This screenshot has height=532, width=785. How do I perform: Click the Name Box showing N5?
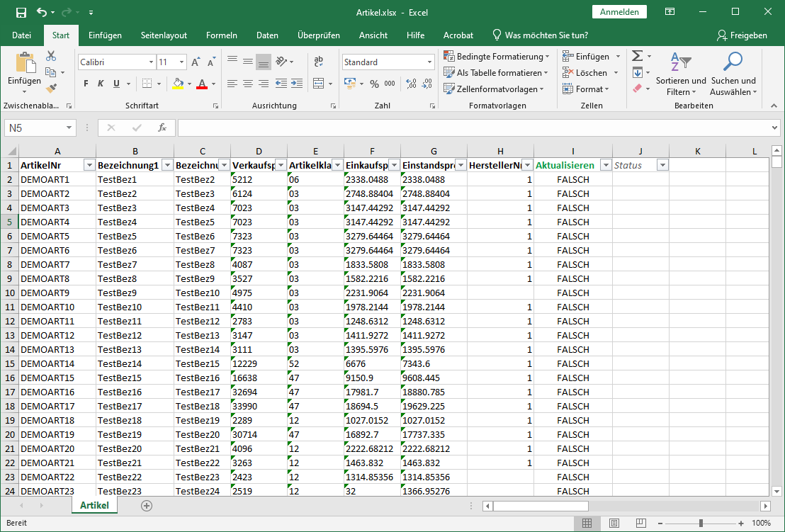pyautogui.click(x=33, y=128)
